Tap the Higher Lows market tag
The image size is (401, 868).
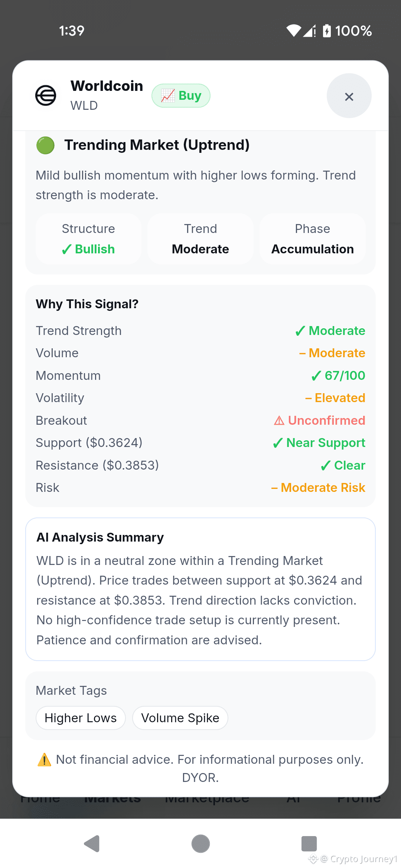coord(81,718)
